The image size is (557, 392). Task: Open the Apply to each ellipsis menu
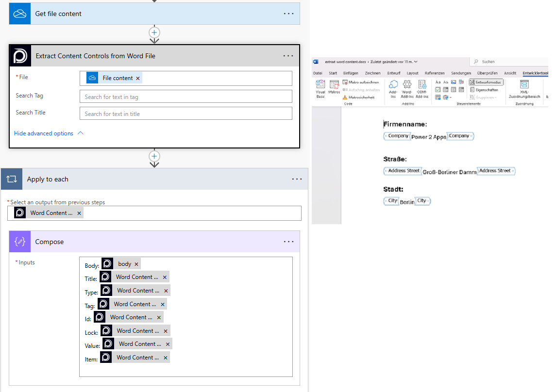297,179
